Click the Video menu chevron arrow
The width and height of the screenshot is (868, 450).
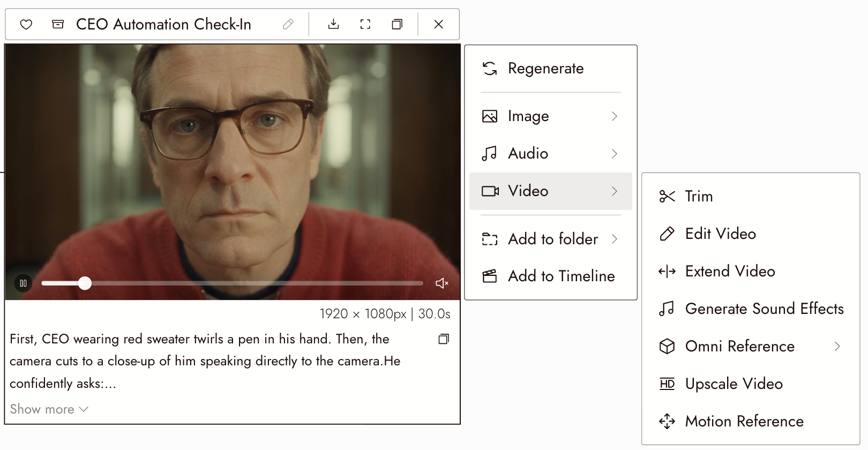tap(615, 191)
